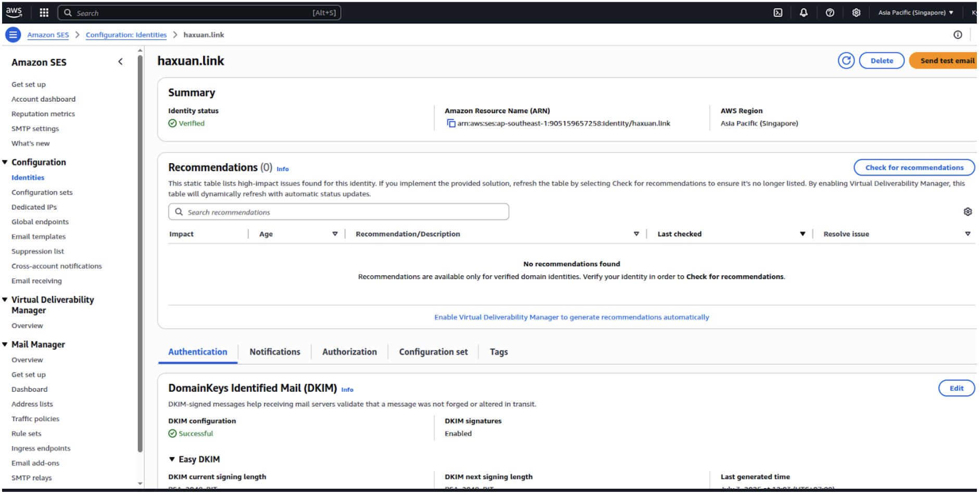980x494 pixels.
Task: Open Get set up under Amazon SES
Action: [x=29, y=84]
